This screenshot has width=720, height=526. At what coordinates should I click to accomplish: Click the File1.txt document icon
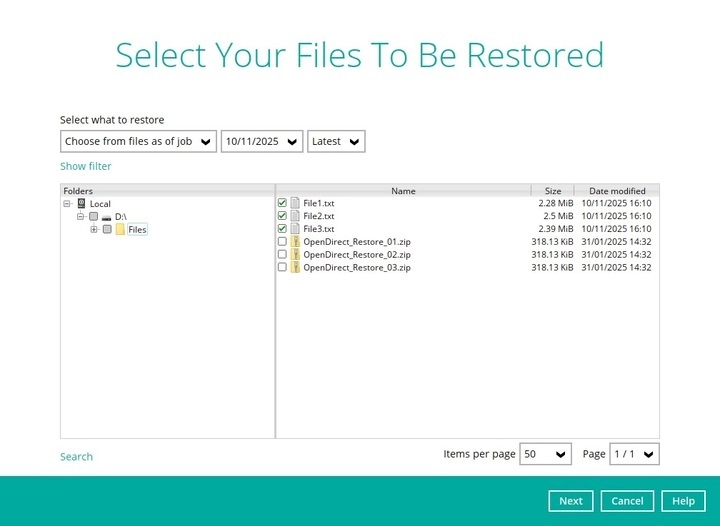coord(295,203)
